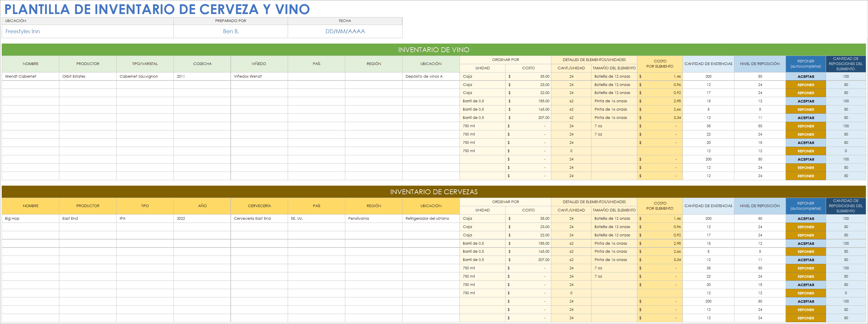Click REPONER in wine row costing 165.00
The width and height of the screenshot is (868, 324).
806,109
